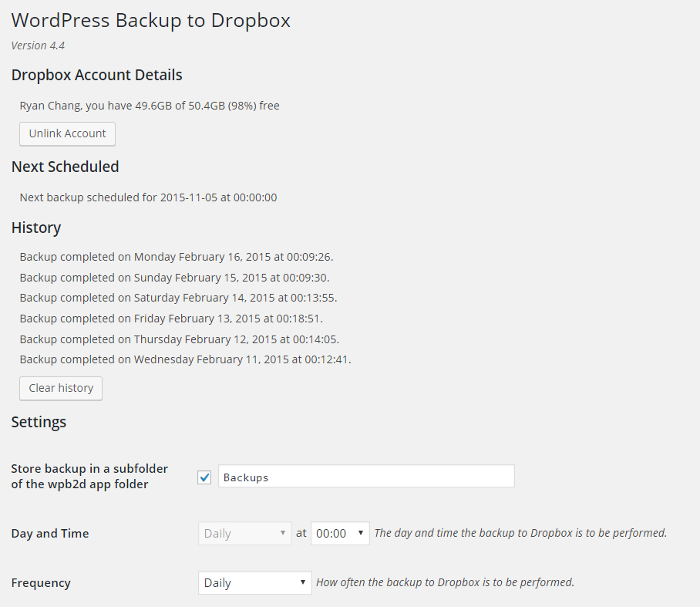700x607 pixels.
Task: Expand the 00:00 backup time dropdown
Action: coord(340,533)
